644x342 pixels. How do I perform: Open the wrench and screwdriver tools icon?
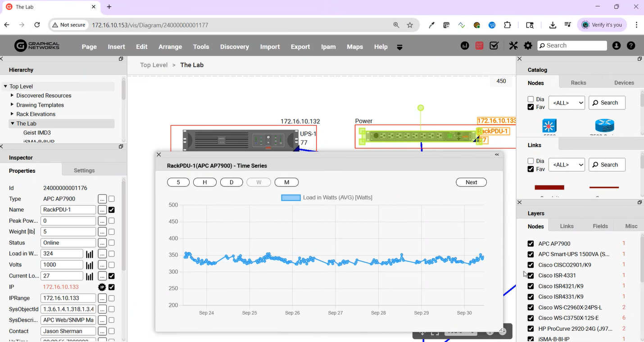513,46
